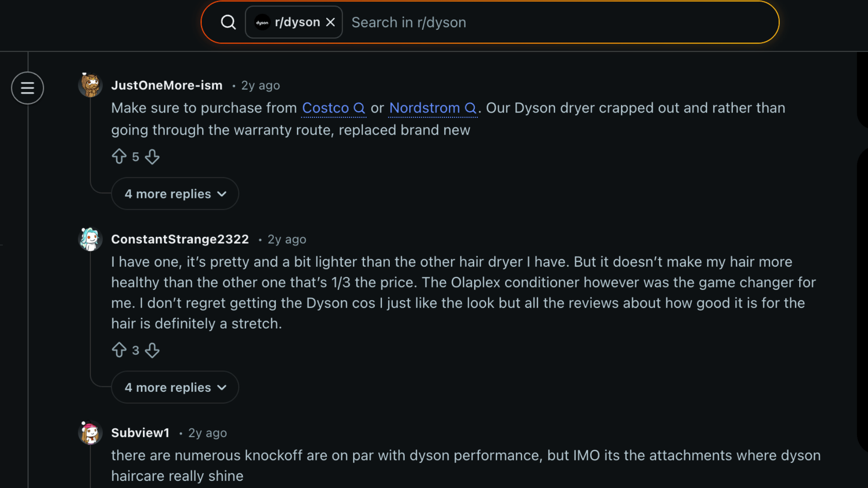Expand 4 more replies under ConstantStrange2322's comment
Screen dimensions: 868x488
click(175, 387)
